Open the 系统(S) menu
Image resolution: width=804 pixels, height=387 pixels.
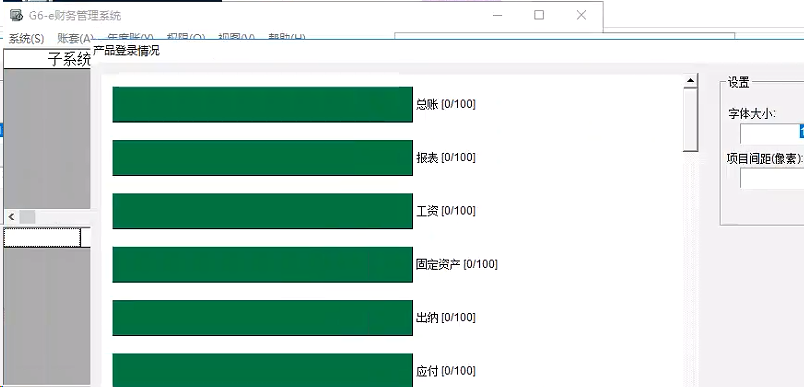27,38
